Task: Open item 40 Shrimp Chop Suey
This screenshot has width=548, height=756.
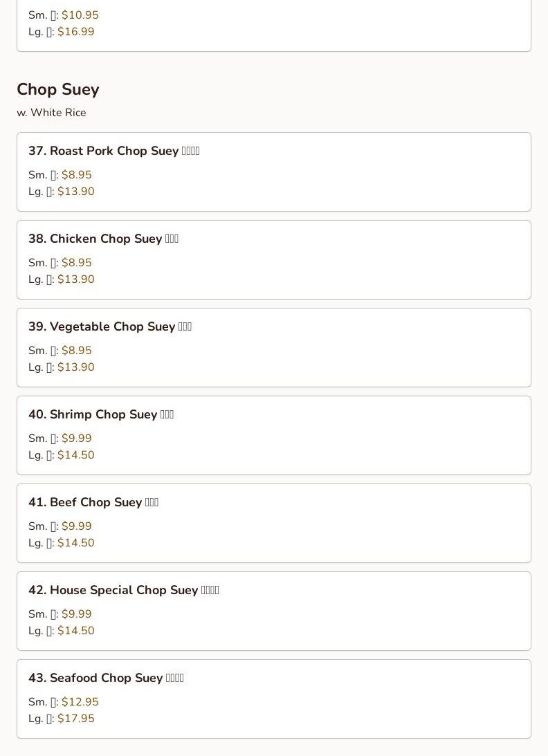Action: [273, 435]
